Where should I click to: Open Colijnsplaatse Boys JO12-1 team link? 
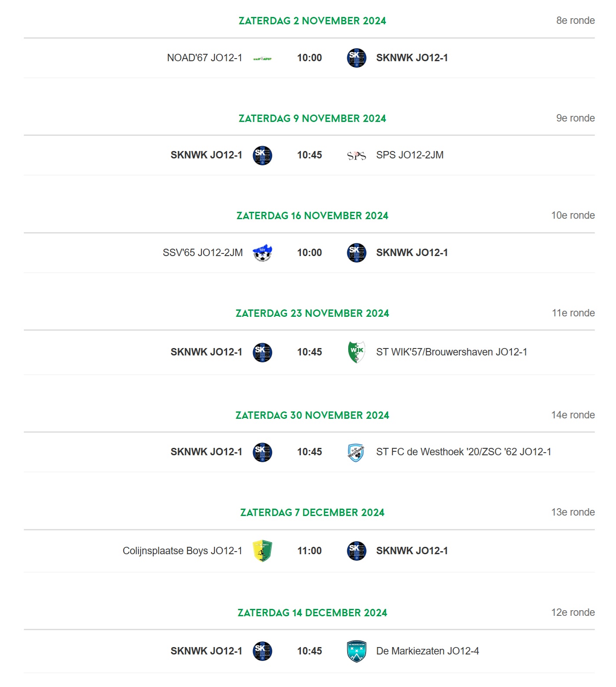182,551
